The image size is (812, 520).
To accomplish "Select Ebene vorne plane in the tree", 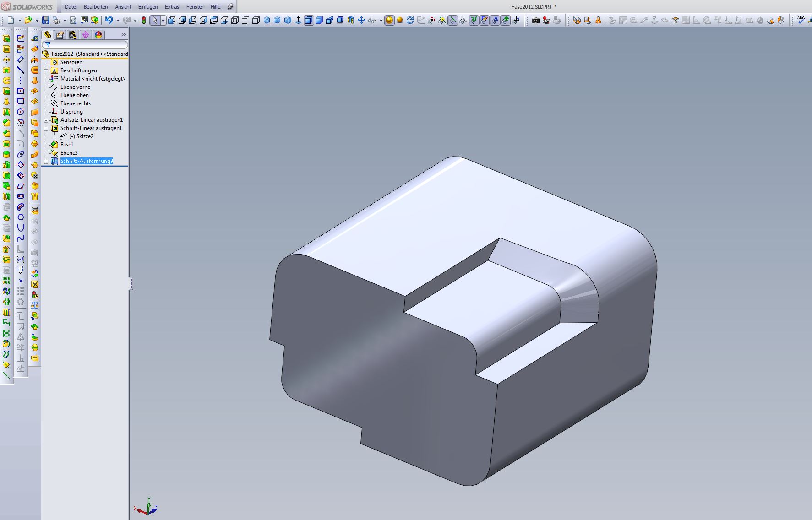I will click(75, 87).
